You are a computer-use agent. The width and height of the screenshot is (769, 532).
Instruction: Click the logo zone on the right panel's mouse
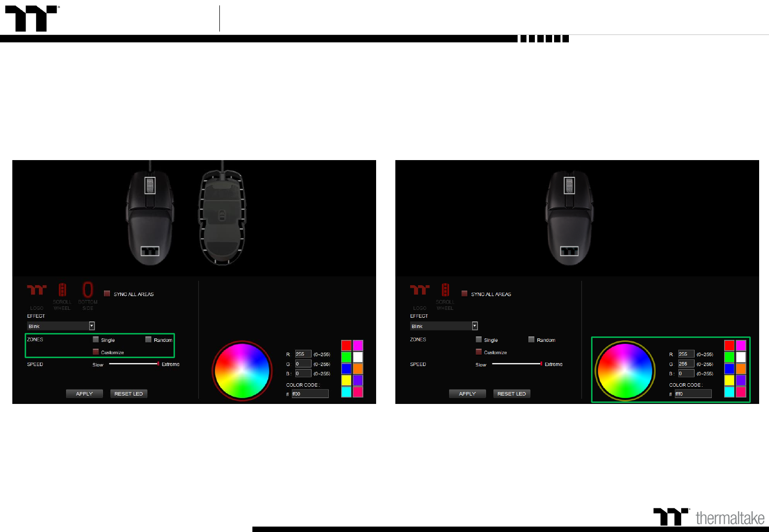pyautogui.click(x=569, y=251)
